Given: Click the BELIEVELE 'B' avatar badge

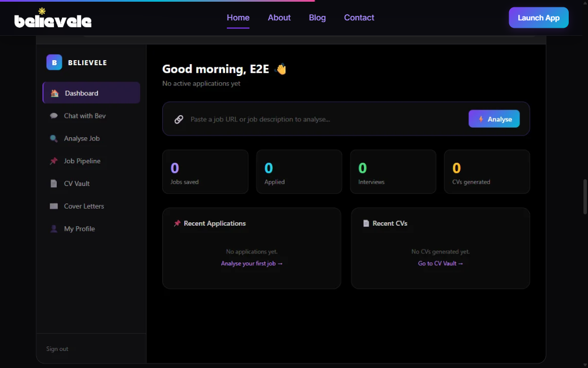Looking at the screenshot, I should point(54,62).
